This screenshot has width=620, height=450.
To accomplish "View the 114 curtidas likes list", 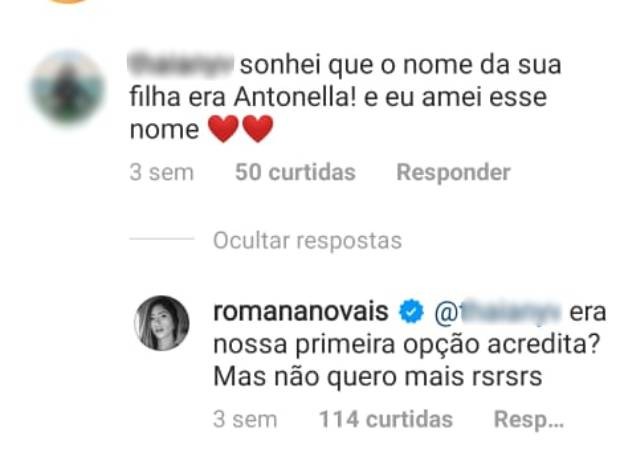I will [385, 420].
